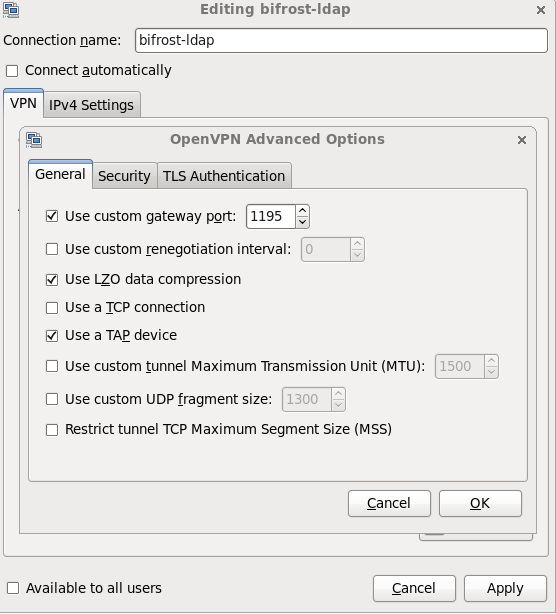Screen dimensions: 556x614
Task: Enable Use a TCP connection
Action: 52,308
